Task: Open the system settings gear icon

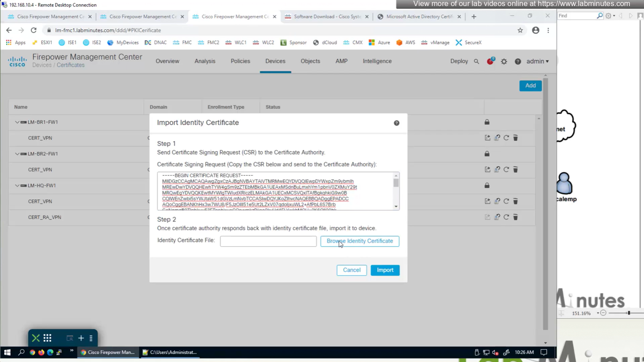Action: (x=504, y=61)
